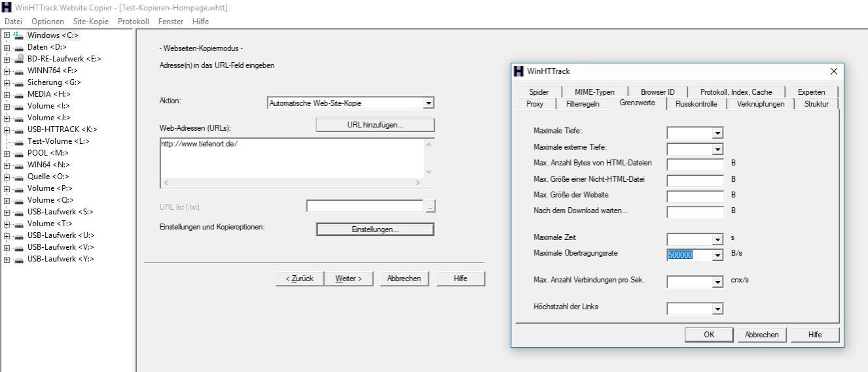Click Abbrechen in the WinHTTrack dialog
This screenshot has height=372, width=868.
click(x=762, y=335)
